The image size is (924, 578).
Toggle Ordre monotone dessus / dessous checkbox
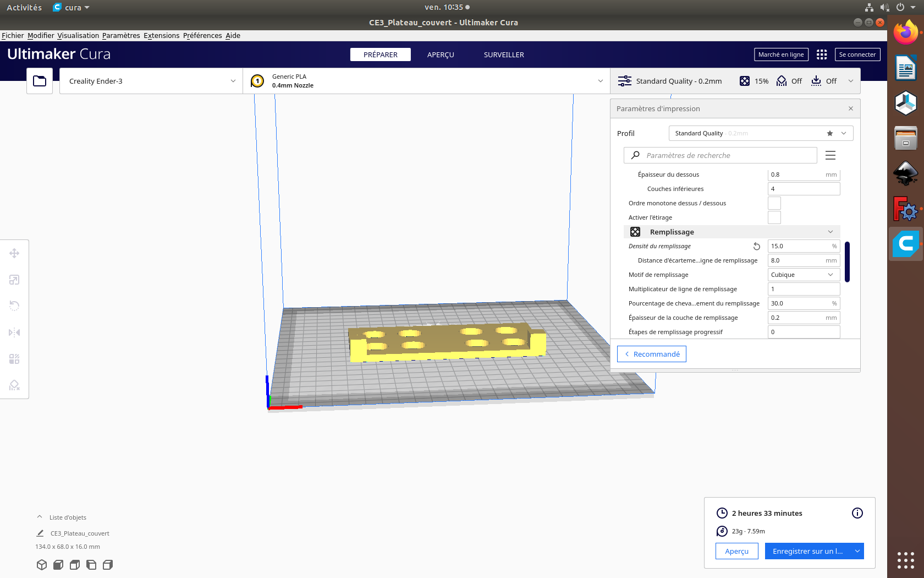774,203
